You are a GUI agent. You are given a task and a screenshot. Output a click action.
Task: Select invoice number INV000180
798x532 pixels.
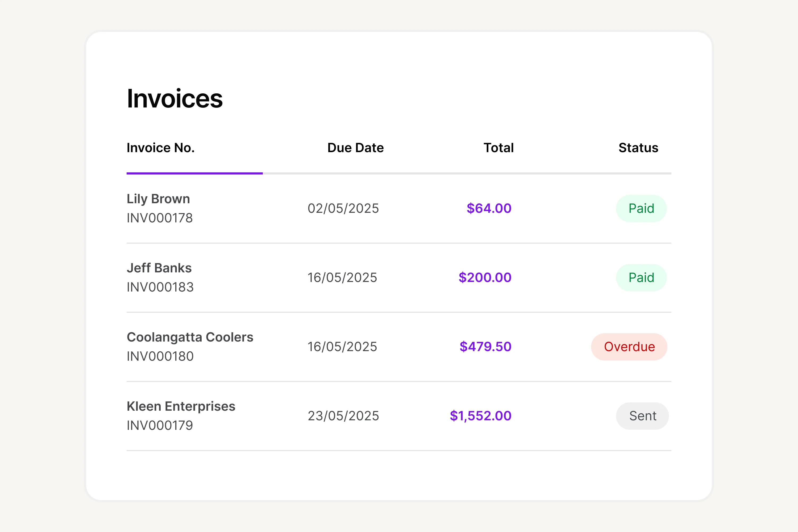point(160,357)
